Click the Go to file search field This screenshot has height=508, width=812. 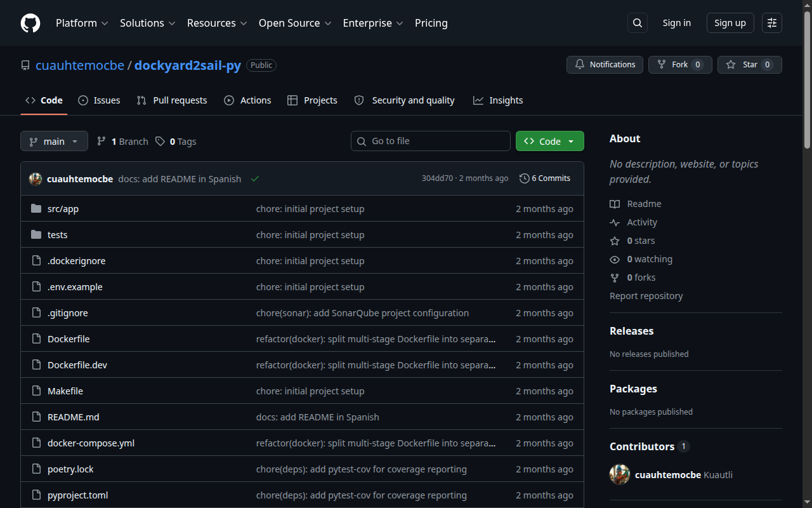[x=431, y=141]
